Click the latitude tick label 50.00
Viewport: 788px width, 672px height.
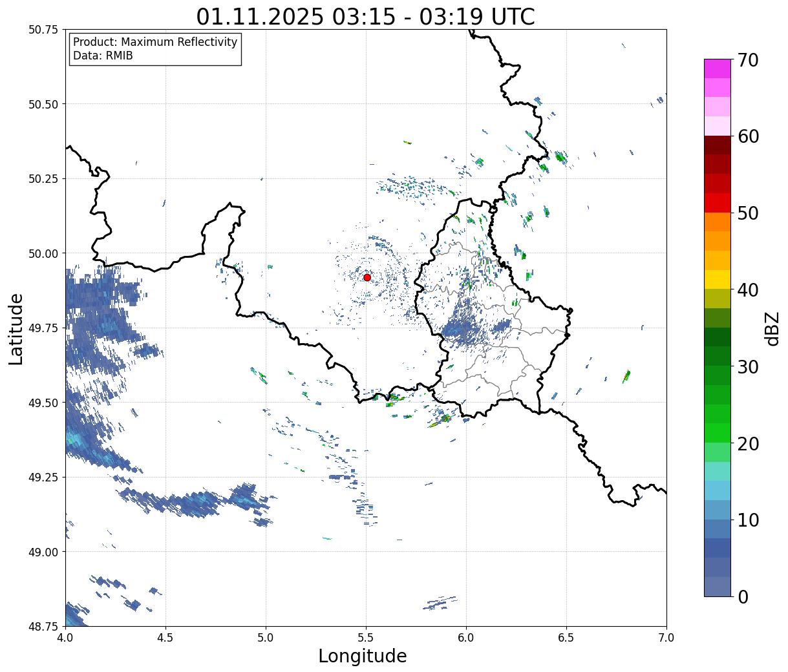43,253
